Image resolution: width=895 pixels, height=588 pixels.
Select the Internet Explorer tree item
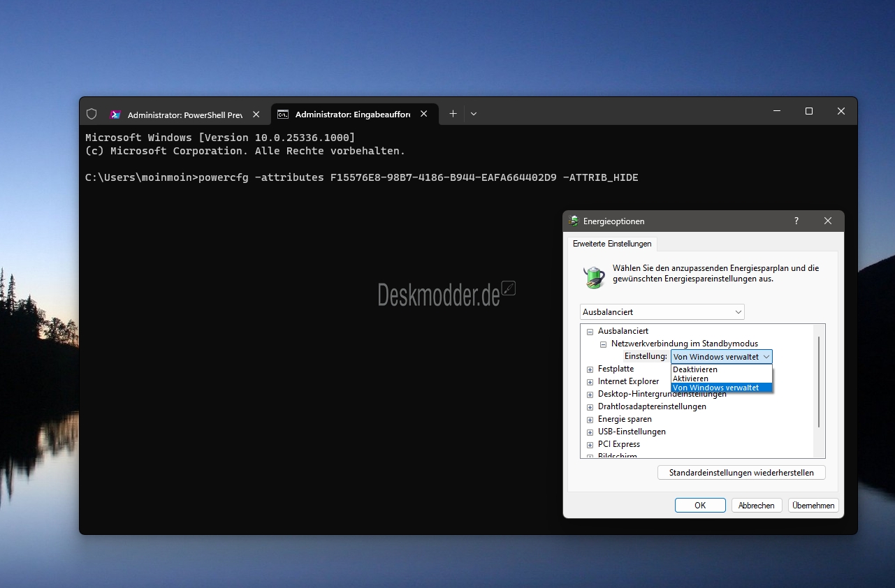coord(628,381)
